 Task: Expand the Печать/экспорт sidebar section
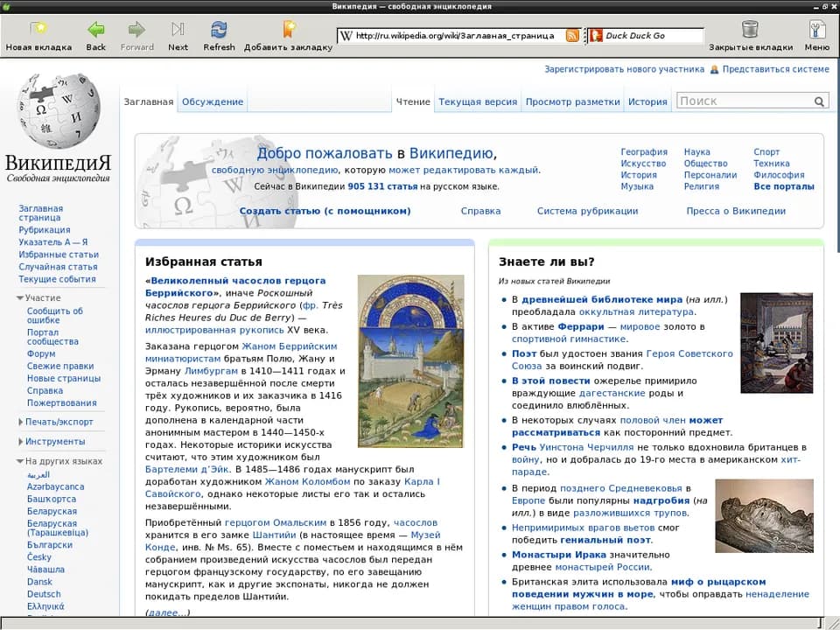(20, 422)
